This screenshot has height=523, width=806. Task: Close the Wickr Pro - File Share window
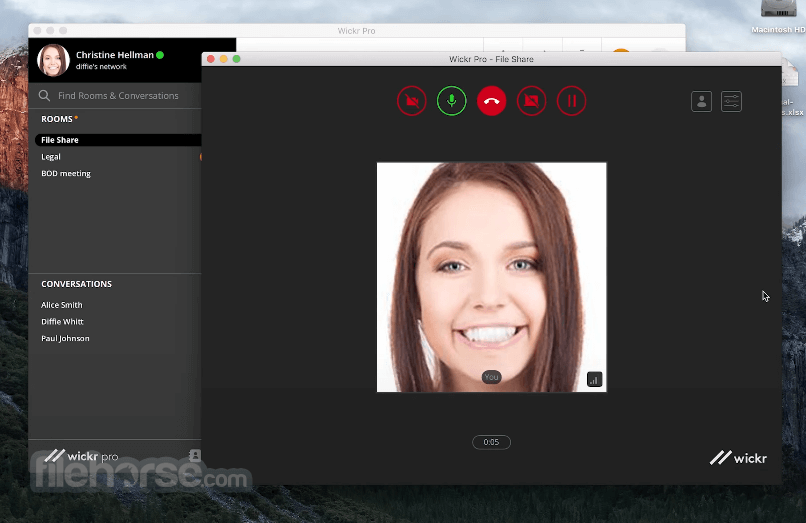(x=211, y=59)
